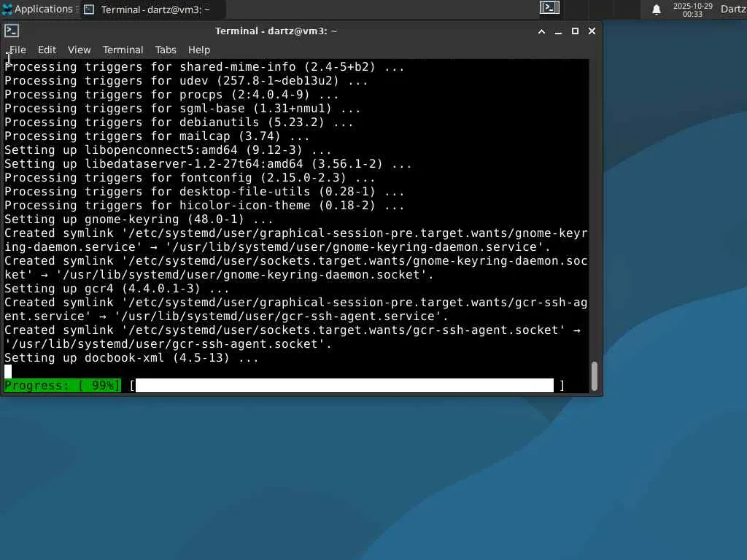Close the terminal window
The image size is (747, 560).
point(592,31)
